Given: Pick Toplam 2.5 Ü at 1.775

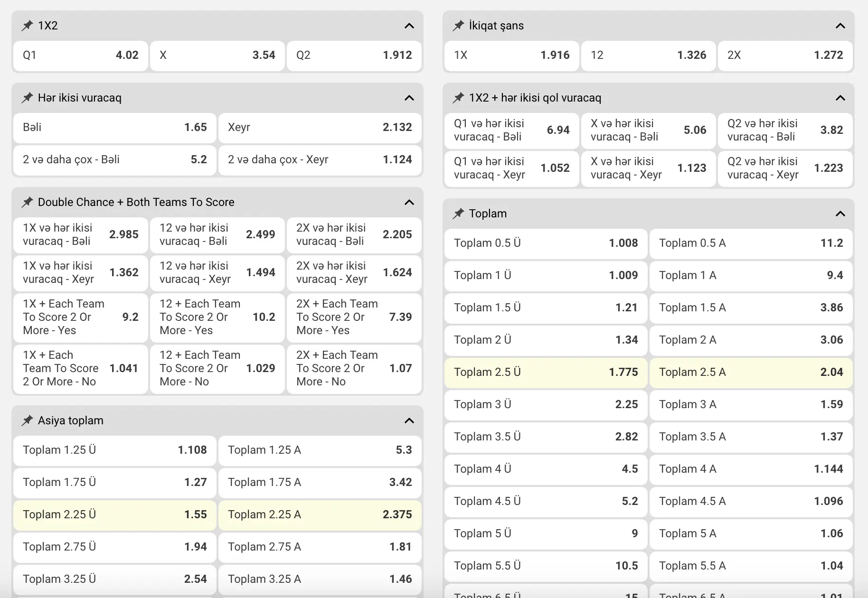Looking at the screenshot, I should point(546,373).
